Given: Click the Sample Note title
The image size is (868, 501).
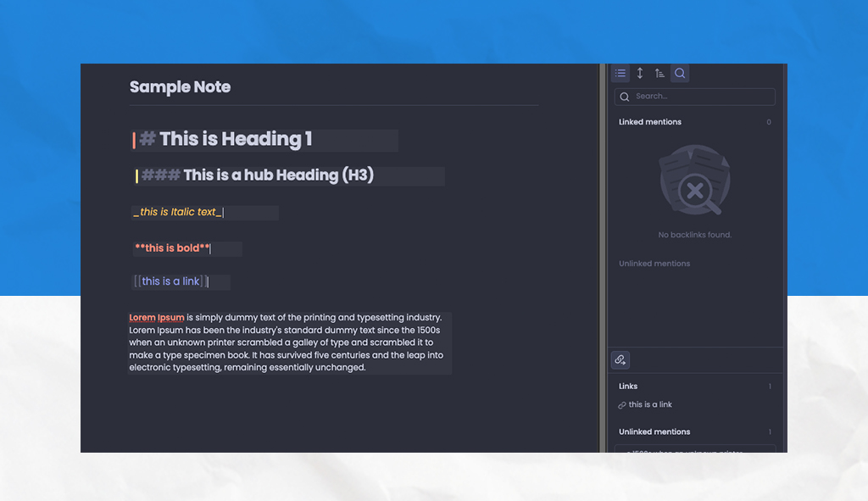Looking at the screenshot, I should [180, 87].
